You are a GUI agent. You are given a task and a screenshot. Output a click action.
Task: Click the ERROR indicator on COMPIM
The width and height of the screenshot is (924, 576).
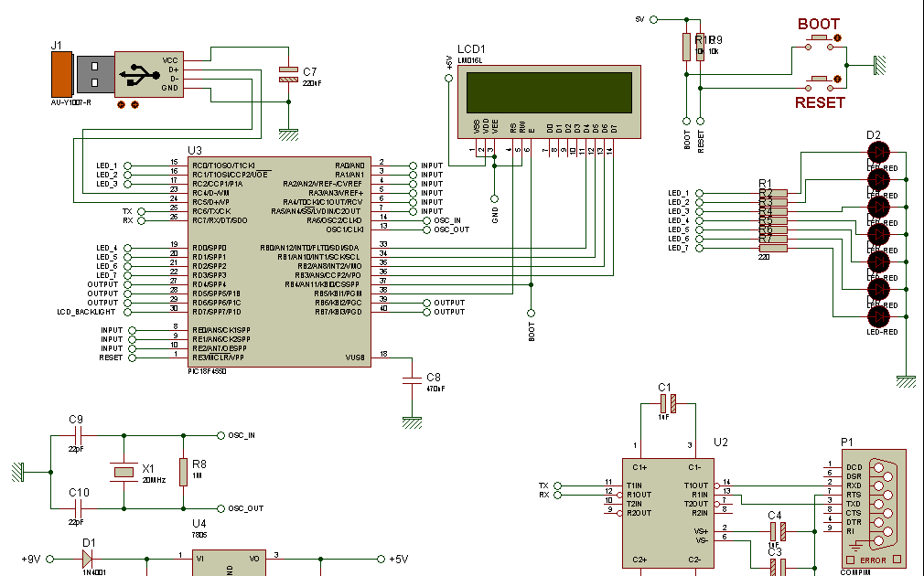pyautogui.click(x=873, y=560)
